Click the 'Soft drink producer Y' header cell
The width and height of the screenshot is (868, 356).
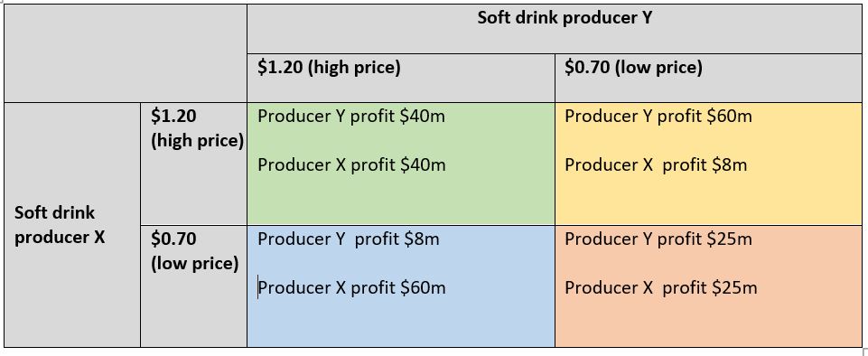pyautogui.click(x=554, y=29)
